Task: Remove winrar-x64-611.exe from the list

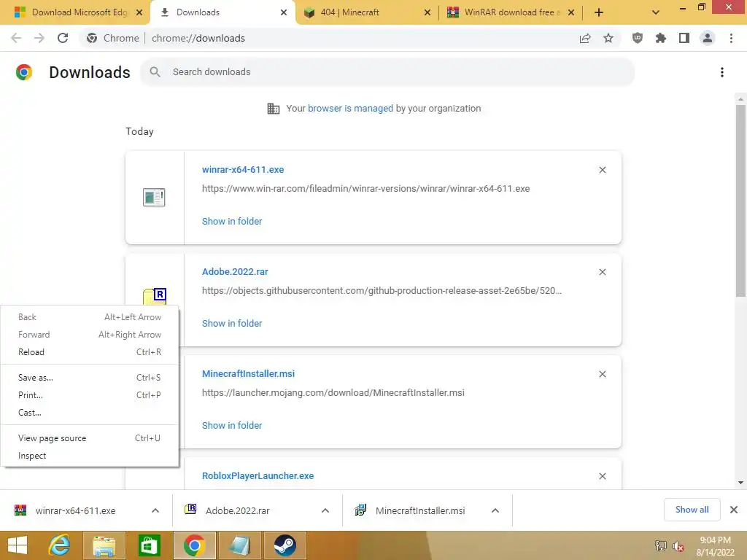Action: click(602, 170)
